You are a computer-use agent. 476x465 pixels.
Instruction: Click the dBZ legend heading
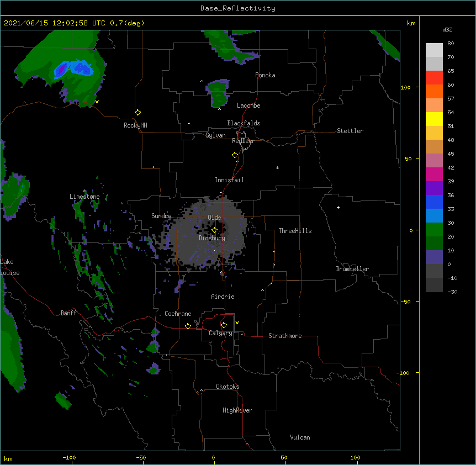coord(447,30)
